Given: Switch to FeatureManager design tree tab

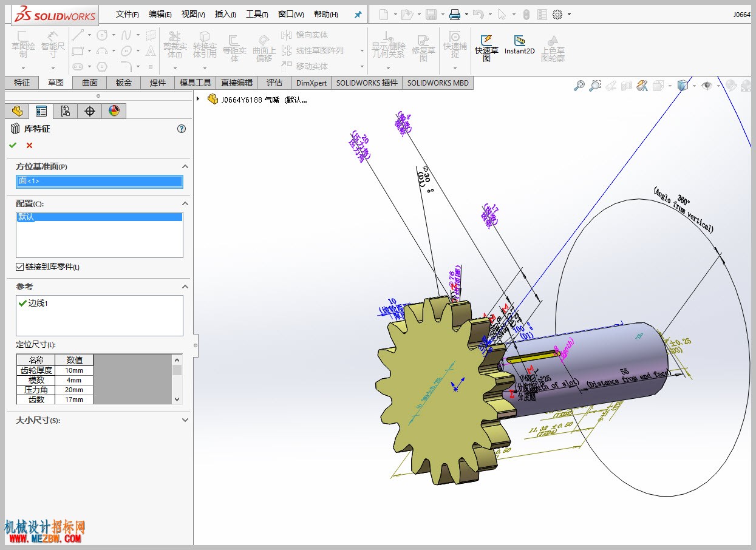Looking at the screenshot, I should pos(17,110).
